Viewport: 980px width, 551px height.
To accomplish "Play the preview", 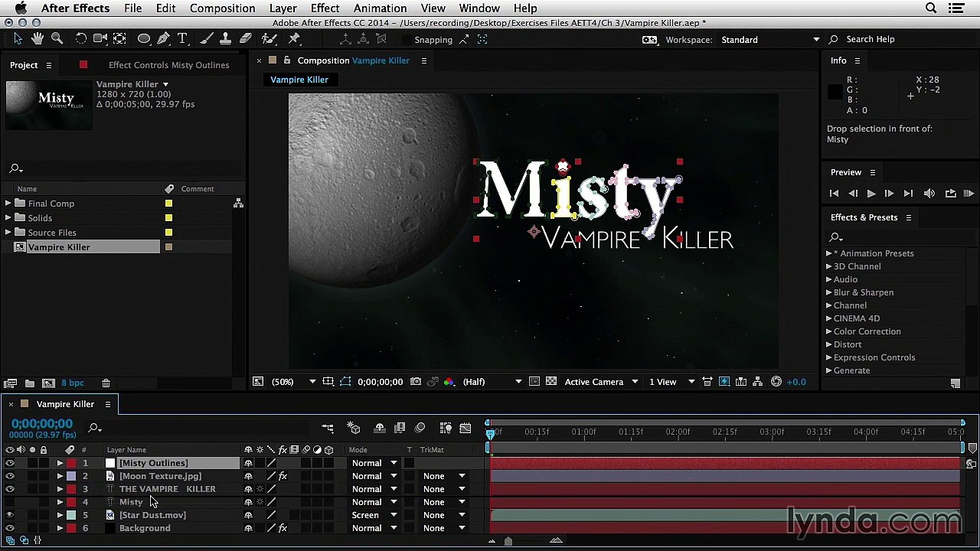I will click(x=871, y=194).
